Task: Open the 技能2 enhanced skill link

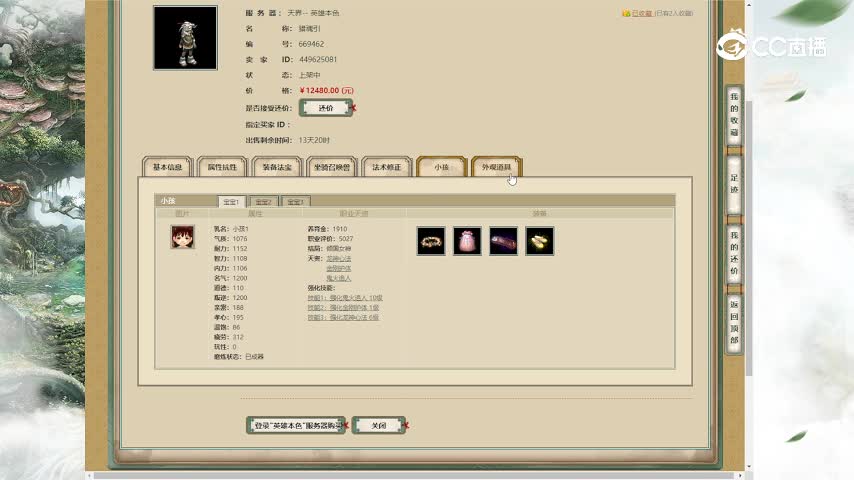Action: (x=343, y=308)
